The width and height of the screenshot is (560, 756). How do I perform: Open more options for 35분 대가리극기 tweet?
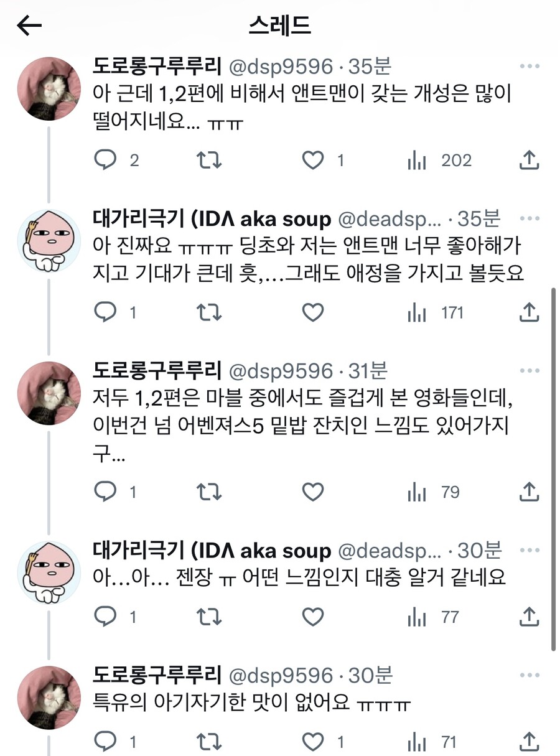529,219
